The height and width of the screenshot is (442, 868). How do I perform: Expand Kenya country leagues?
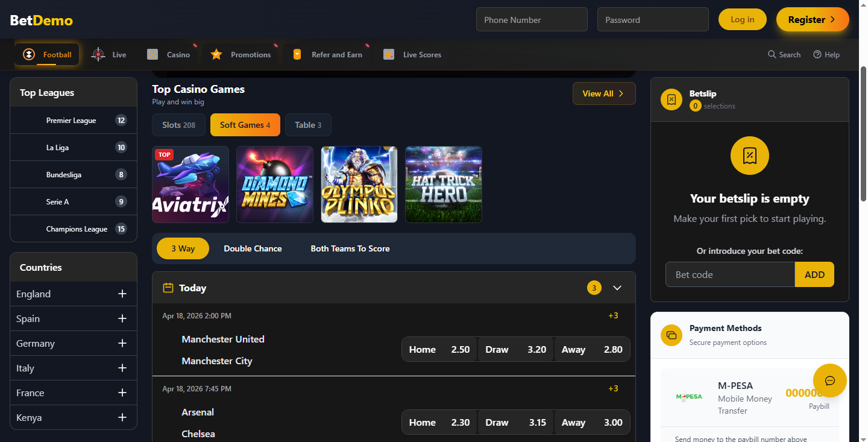(x=122, y=417)
